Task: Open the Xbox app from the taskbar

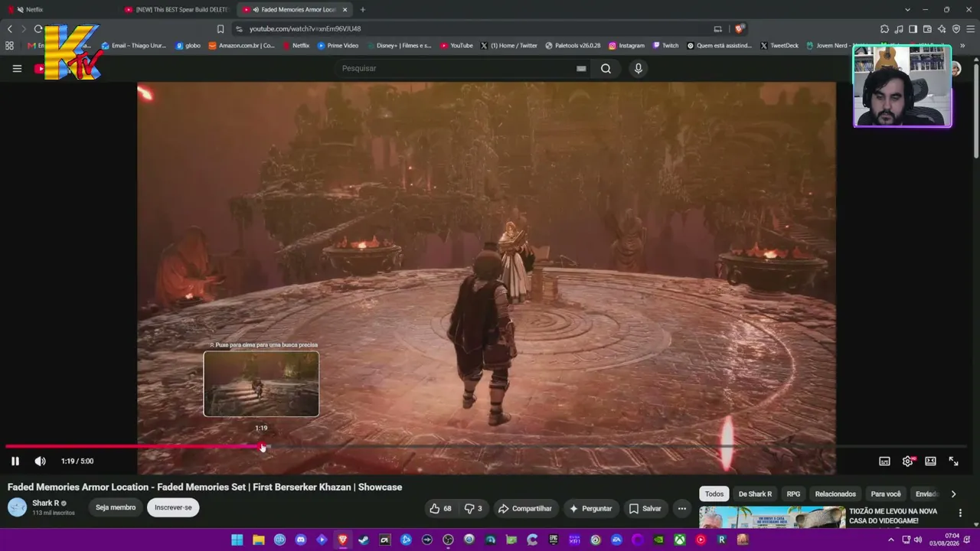Action: (679, 540)
